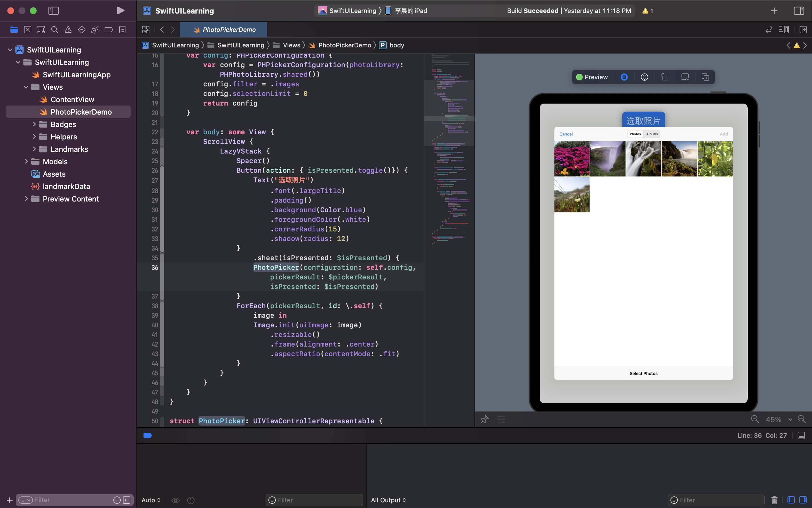Image resolution: width=812 pixels, height=508 pixels.
Task: Select the pink flowers photo thumbnail
Action: coord(572,159)
